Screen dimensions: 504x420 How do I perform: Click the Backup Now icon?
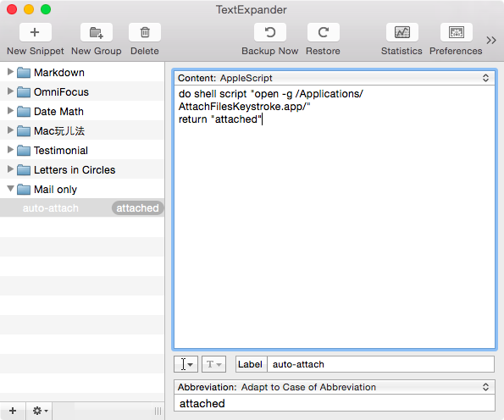pyautogui.click(x=270, y=32)
